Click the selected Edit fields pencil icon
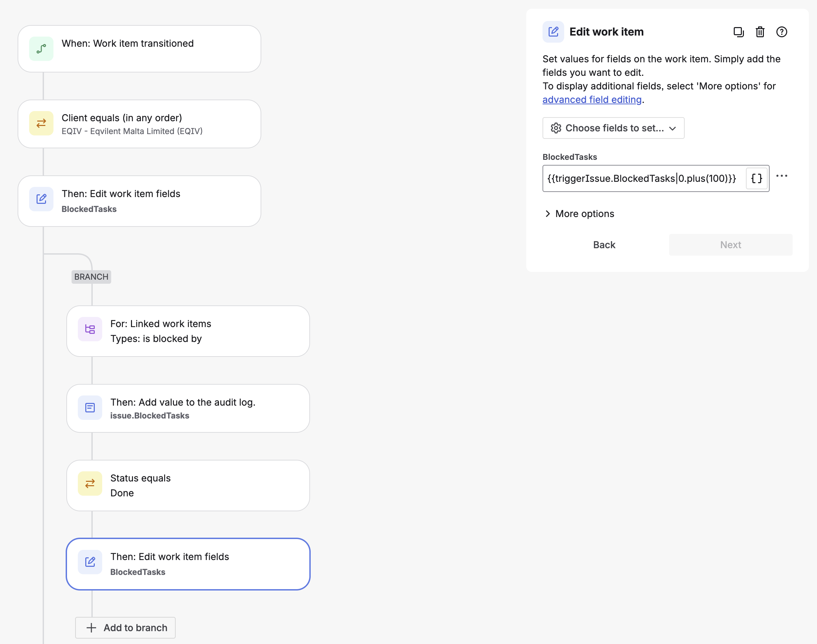The width and height of the screenshot is (817, 644). point(90,562)
